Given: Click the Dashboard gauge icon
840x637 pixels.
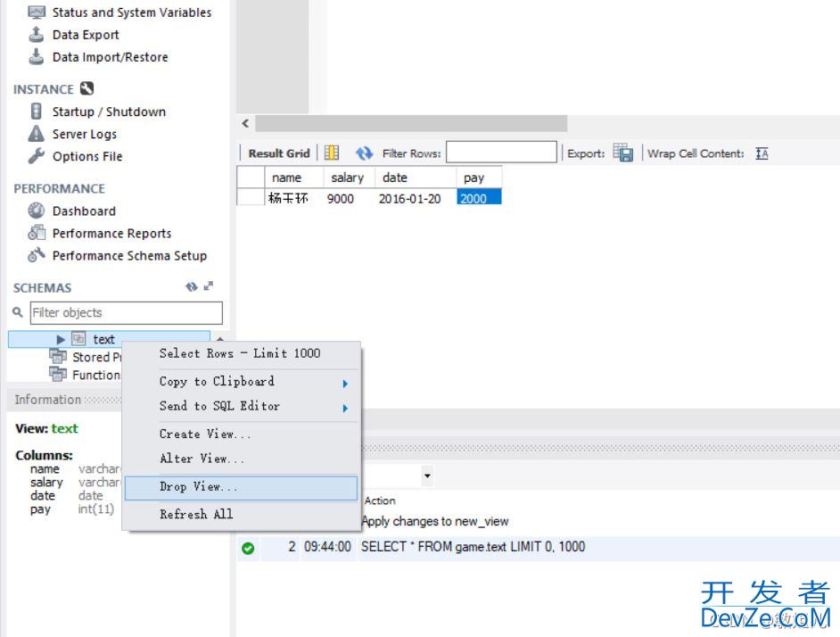Looking at the screenshot, I should pos(36,211).
